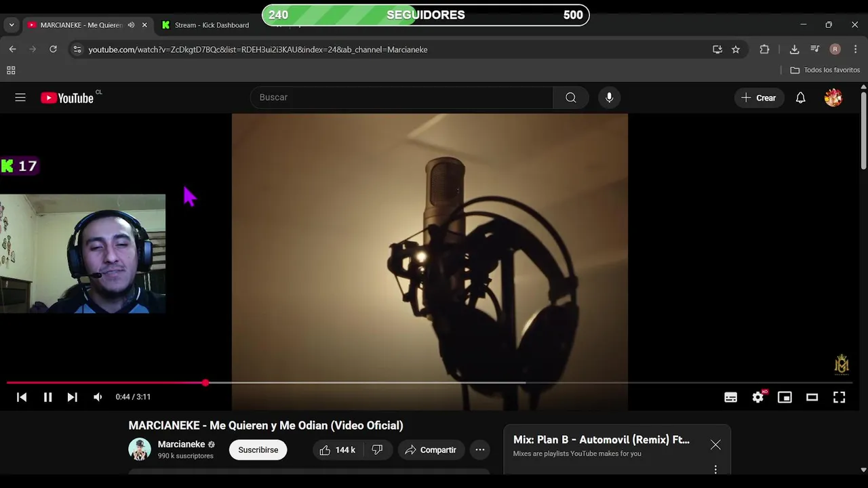View site information icon in address bar

pyautogui.click(x=77, y=49)
